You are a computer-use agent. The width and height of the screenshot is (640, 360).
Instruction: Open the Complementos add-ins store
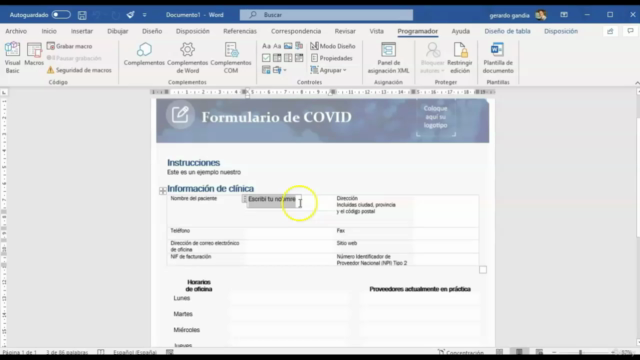tap(144, 54)
